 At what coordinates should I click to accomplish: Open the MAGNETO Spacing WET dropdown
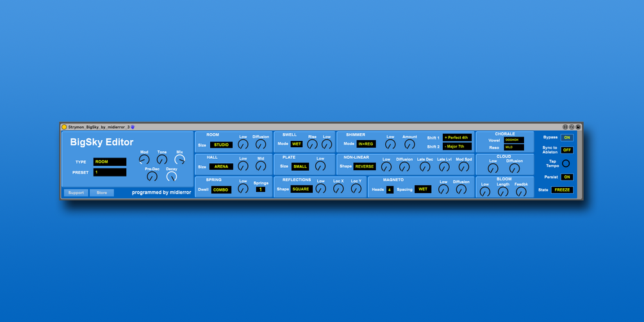[x=423, y=189]
